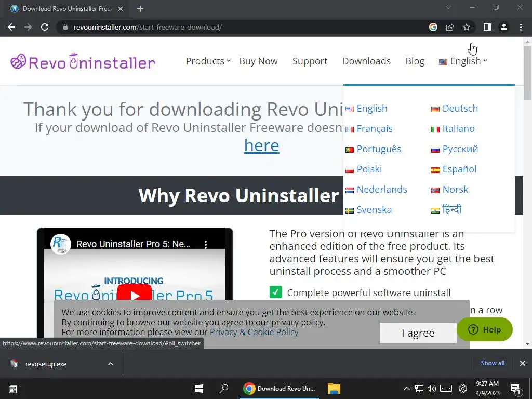Click the Chrome taskbar button

coord(280,389)
